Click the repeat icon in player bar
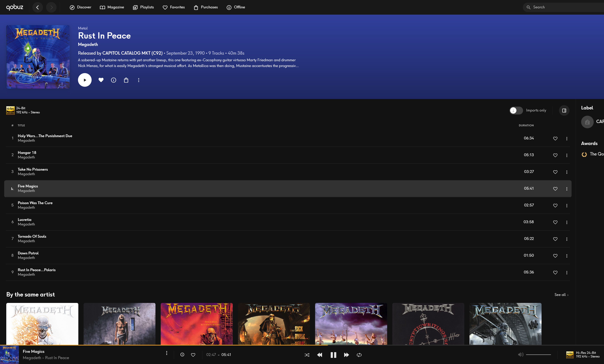This screenshot has height=364, width=604. tap(359, 355)
